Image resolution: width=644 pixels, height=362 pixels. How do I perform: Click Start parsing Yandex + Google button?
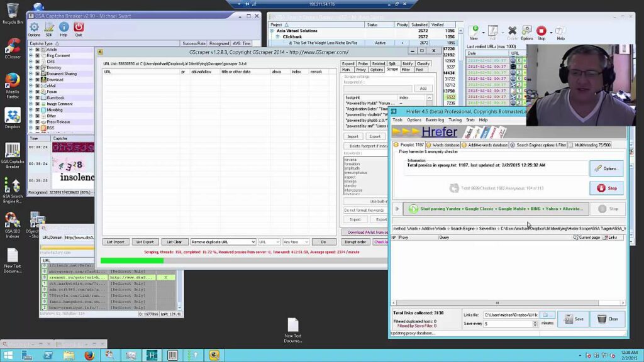(x=496, y=209)
